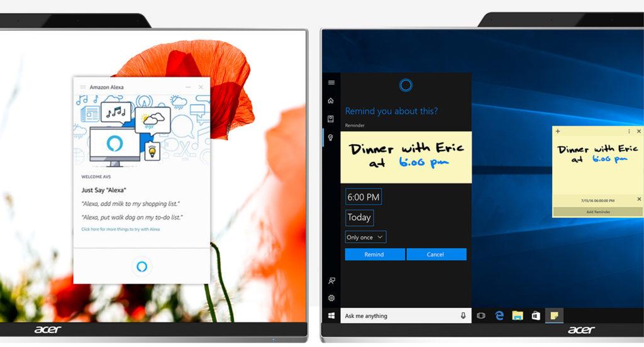The width and height of the screenshot is (644, 347).
Task: Click Alexa listening circle button
Action: pos(142,266)
